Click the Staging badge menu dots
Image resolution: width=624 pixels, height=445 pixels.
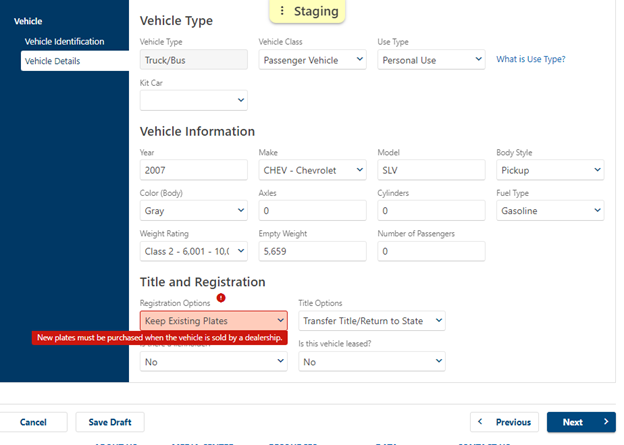click(x=283, y=12)
